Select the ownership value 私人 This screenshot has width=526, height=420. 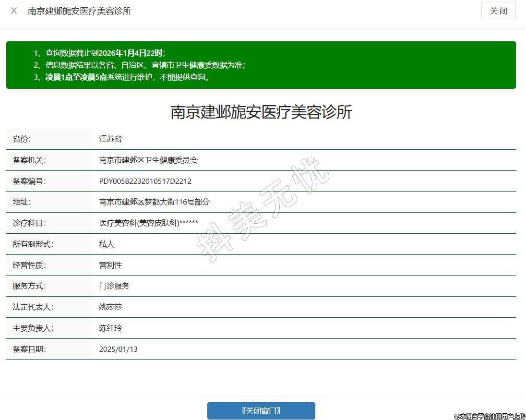click(x=107, y=244)
